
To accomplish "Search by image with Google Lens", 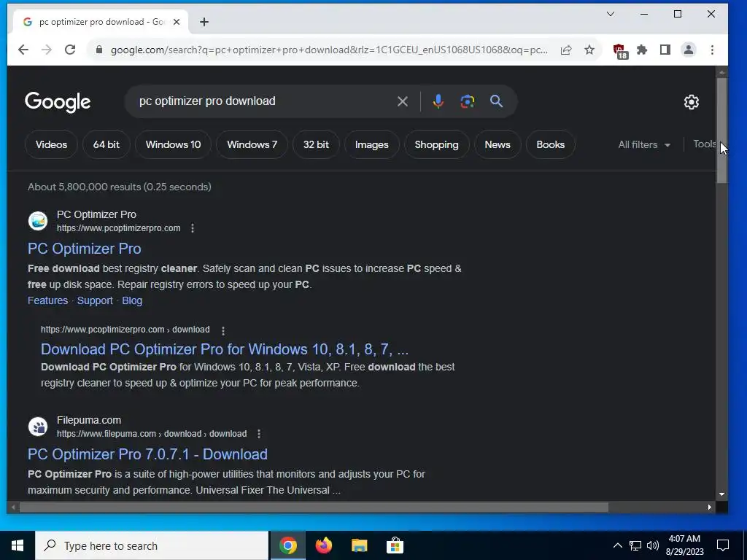I will [468, 101].
